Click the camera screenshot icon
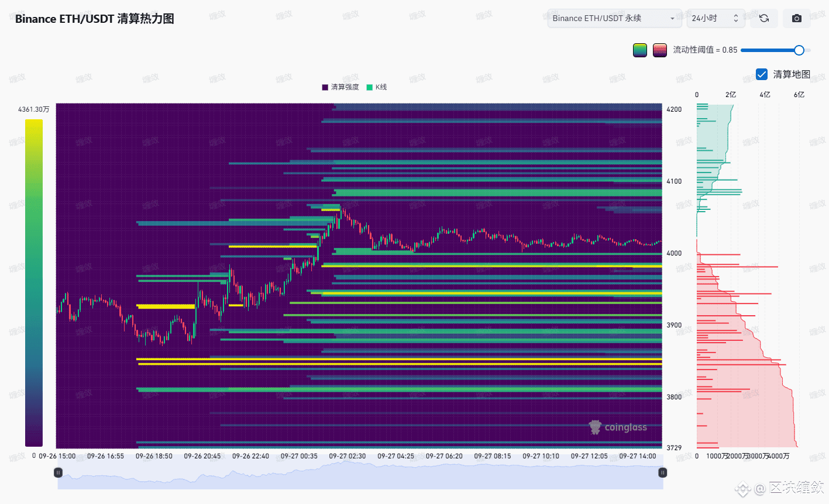Screen dimensions: 829x504 (x=796, y=18)
